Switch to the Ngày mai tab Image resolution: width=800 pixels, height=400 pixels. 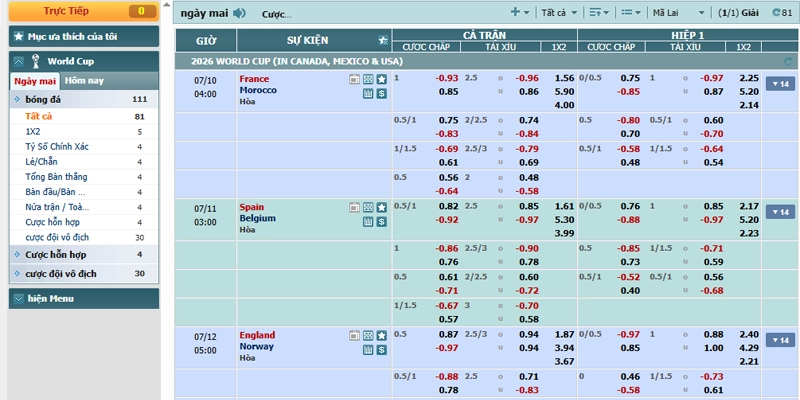tap(35, 81)
